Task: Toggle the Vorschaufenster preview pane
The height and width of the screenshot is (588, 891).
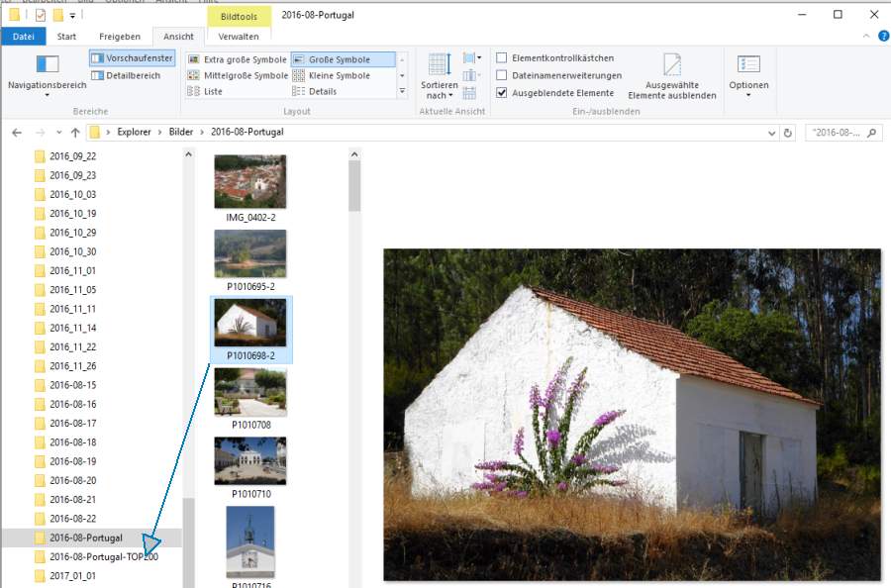Action: pos(132,58)
